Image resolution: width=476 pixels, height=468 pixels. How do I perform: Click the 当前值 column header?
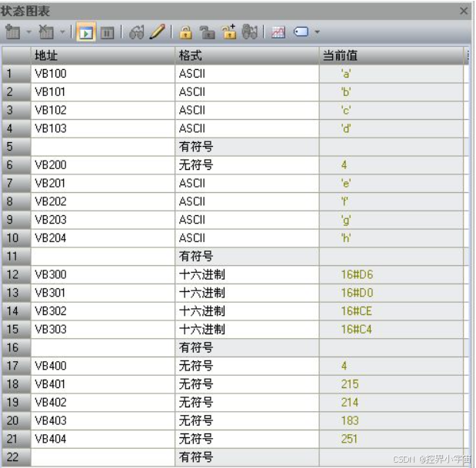click(391, 55)
